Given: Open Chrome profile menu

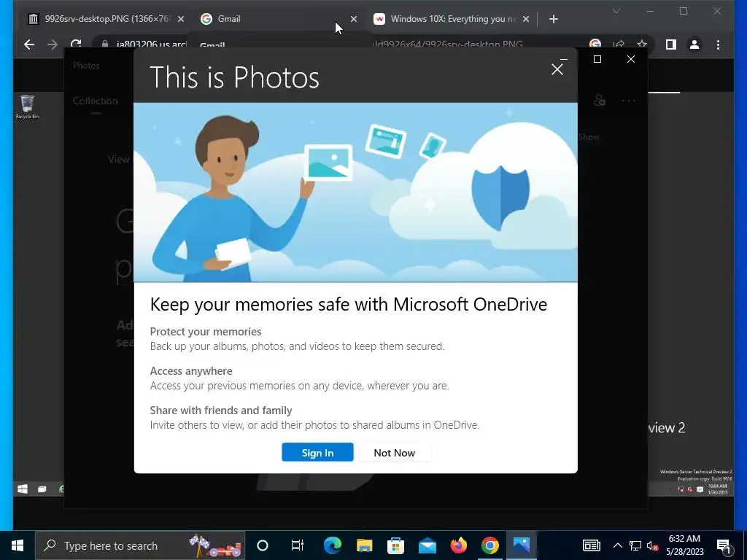Looking at the screenshot, I should coord(694,44).
